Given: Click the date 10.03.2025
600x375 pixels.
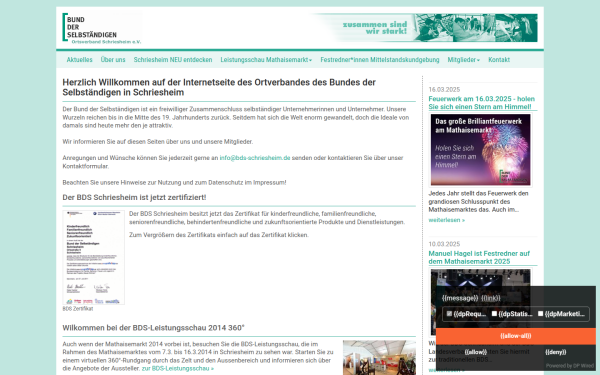Looking at the screenshot, I should (444, 244).
